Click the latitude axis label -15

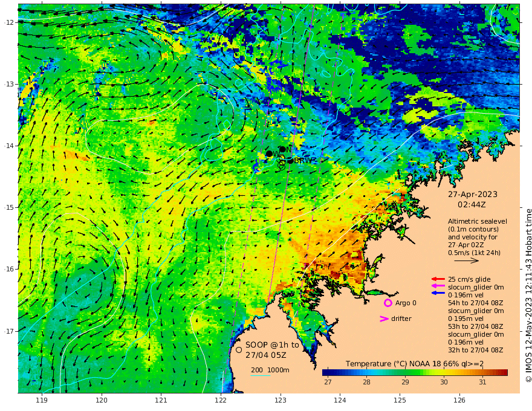click(9, 207)
